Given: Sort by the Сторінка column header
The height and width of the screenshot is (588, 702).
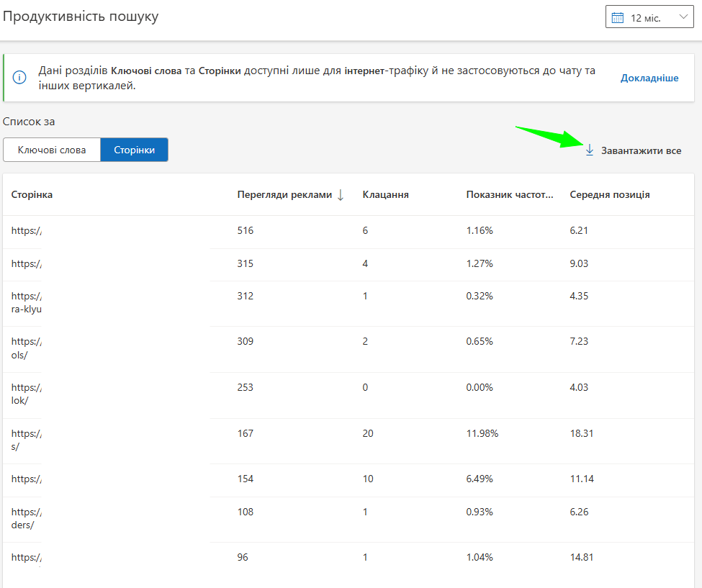Looking at the screenshot, I should [x=32, y=194].
